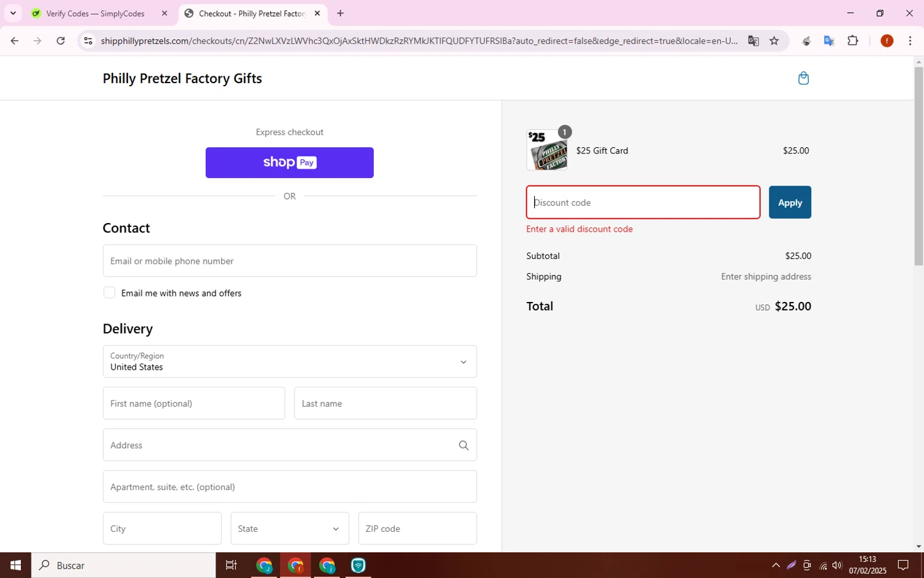Click the translate page icon in address bar

(x=753, y=41)
